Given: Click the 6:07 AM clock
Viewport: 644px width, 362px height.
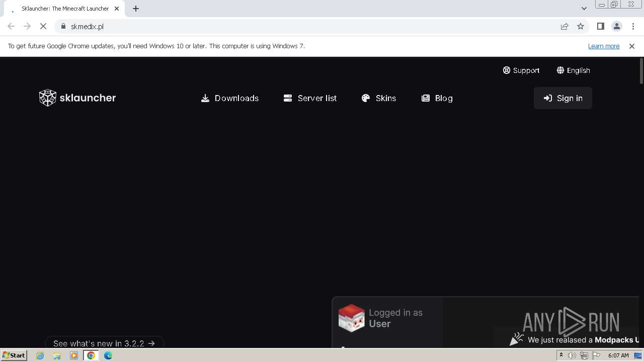Looking at the screenshot, I should click(x=618, y=355).
